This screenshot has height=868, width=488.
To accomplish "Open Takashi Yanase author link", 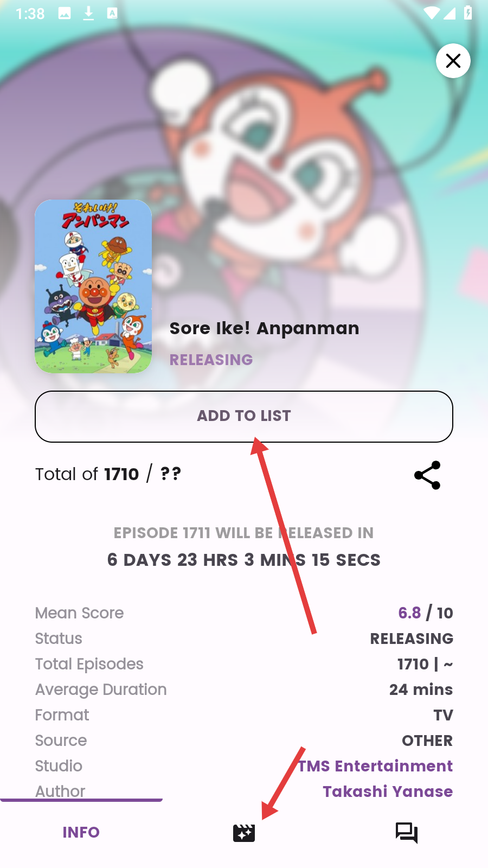I will click(x=388, y=792).
